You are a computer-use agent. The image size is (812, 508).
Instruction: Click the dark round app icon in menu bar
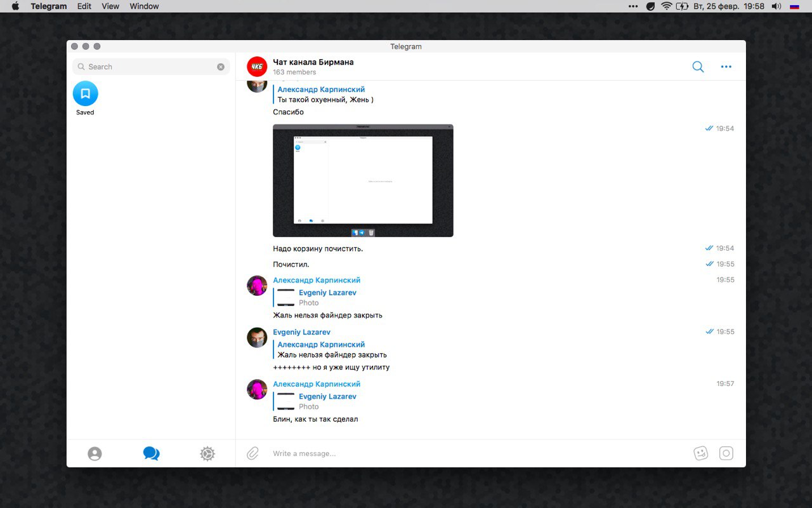pos(650,6)
